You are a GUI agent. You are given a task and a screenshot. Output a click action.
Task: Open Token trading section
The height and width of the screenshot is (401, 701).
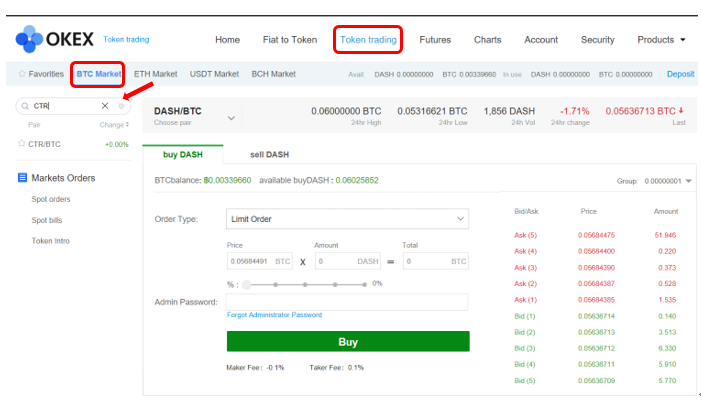tap(368, 40)
